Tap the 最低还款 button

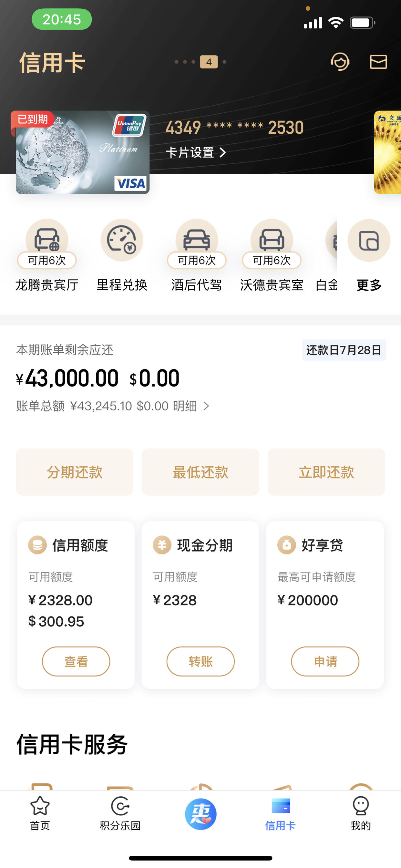coord(200,472)
